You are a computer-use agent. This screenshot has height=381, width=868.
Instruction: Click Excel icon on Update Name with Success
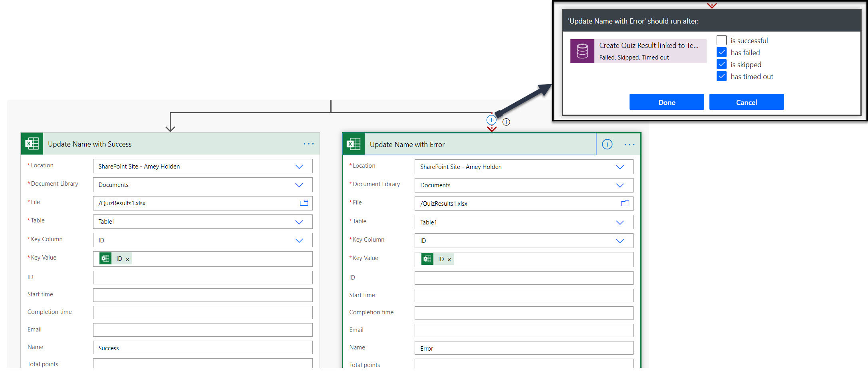32,143
